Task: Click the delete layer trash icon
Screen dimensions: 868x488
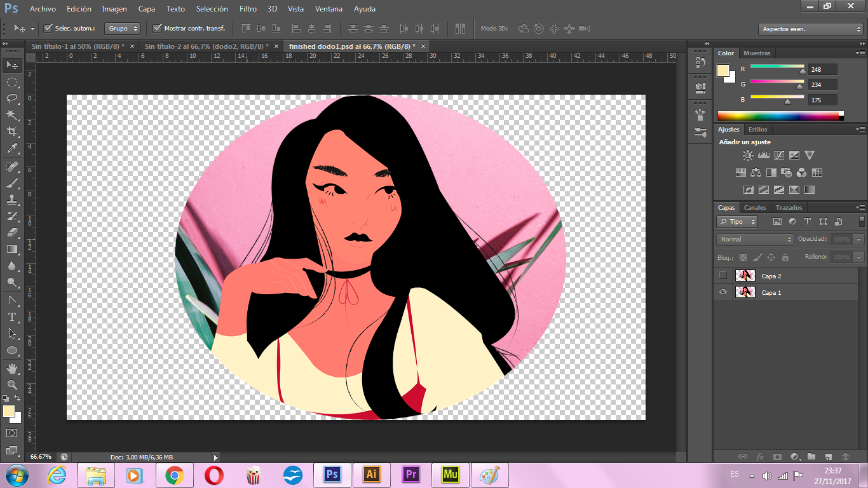Action: click(x=845, y=456)
